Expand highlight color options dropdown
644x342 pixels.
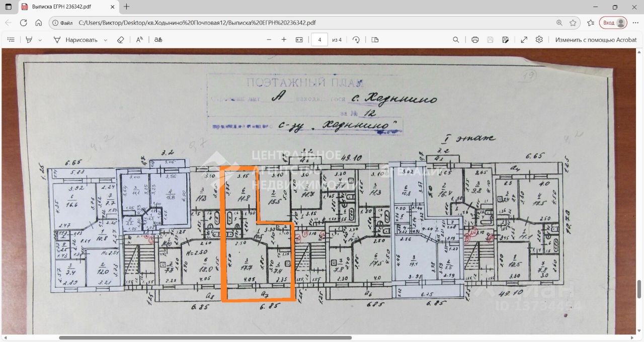40,40
